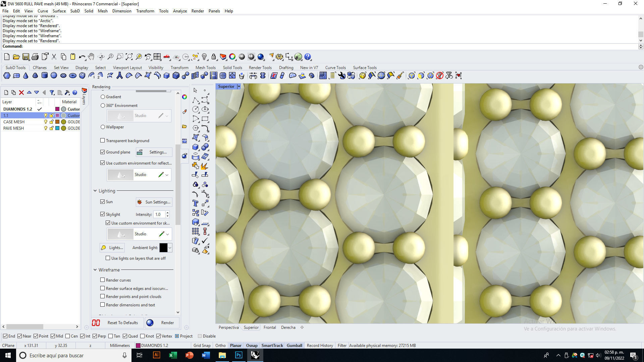Open Help question mark icon in toolbar

click(308, 57)
